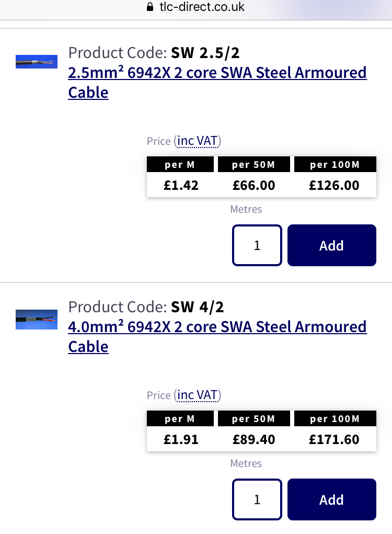Toggle the inc VAT link for SW 4/2

pos(197,395)
